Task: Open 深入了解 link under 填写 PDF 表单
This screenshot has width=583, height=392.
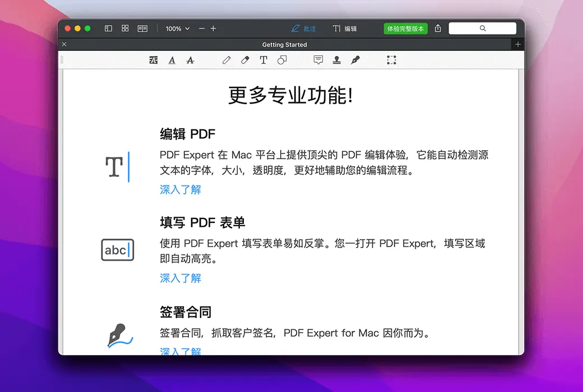Action: (181, 278)
